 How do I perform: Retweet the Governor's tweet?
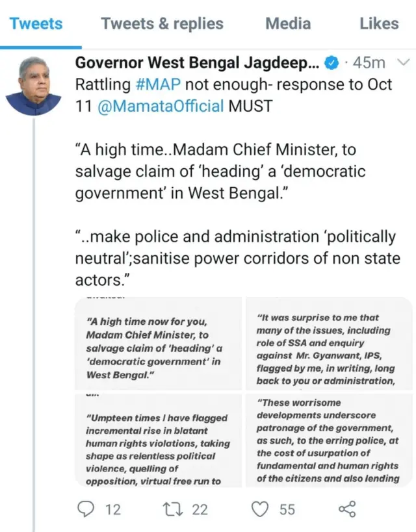pos(173,509)
